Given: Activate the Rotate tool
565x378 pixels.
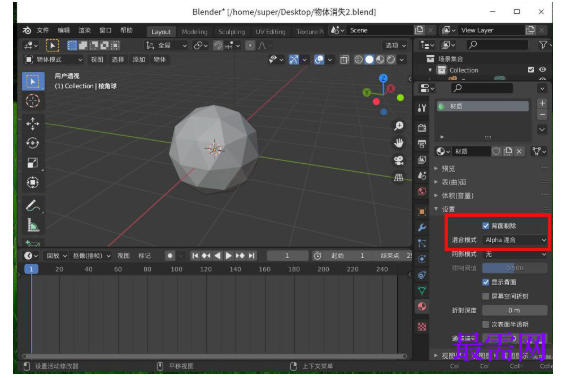Looking at the screenshot, I should 33,143.
